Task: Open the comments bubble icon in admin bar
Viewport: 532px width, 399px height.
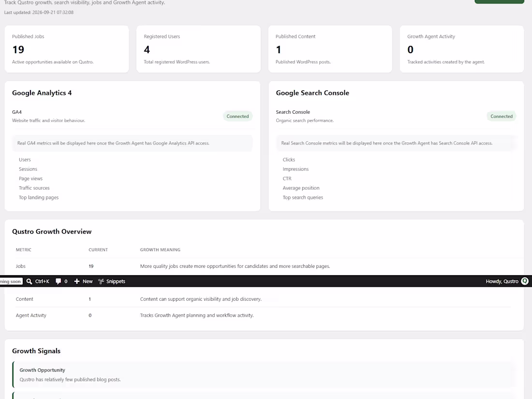Action: click(x=59, y=281)
